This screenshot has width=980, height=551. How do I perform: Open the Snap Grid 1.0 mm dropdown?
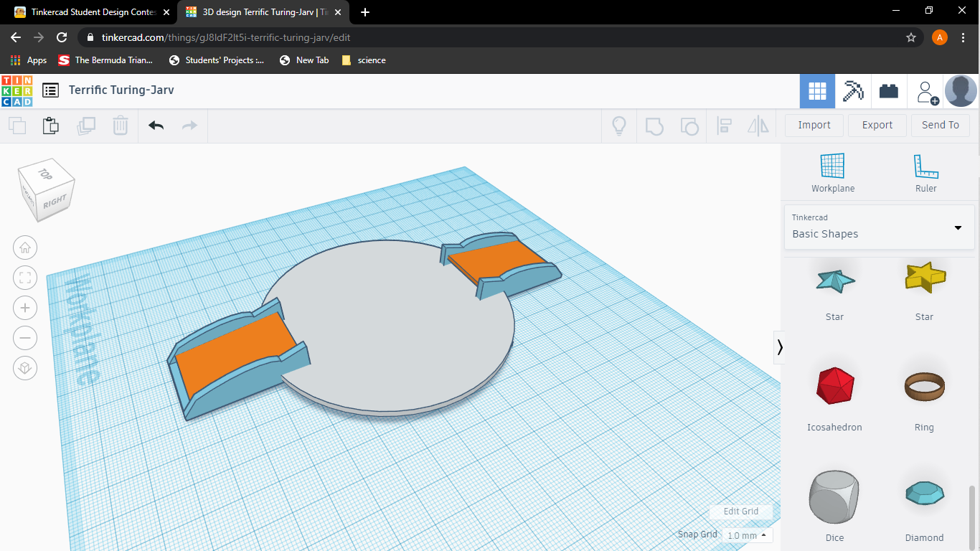747,535
